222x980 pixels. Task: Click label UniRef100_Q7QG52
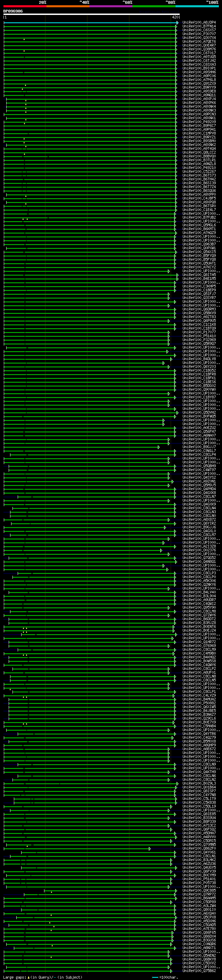pos(199,558)
